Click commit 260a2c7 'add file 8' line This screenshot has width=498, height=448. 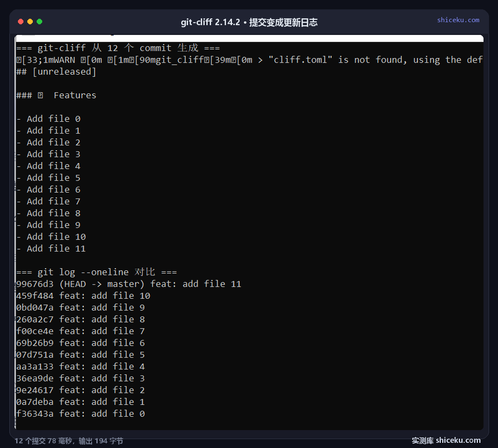(x=80, y=319)
